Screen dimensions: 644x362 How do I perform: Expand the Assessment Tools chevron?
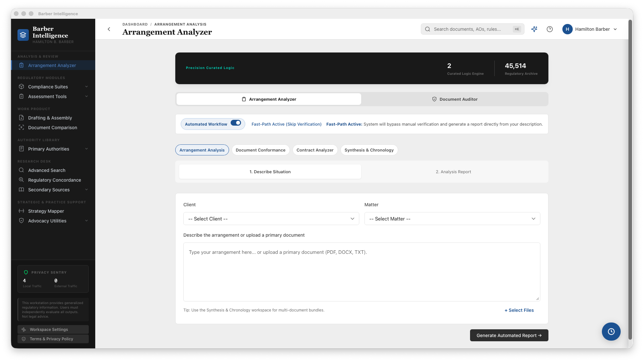point(86,96)
